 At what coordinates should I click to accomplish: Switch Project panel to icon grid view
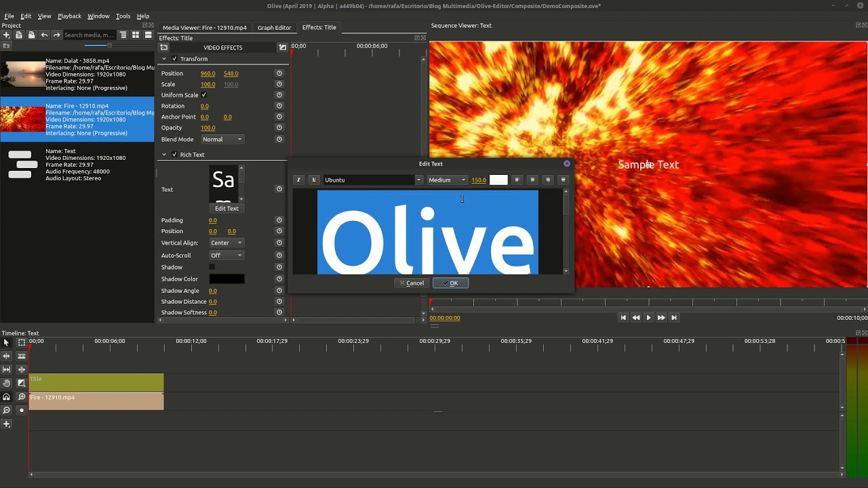pos(136,35)
